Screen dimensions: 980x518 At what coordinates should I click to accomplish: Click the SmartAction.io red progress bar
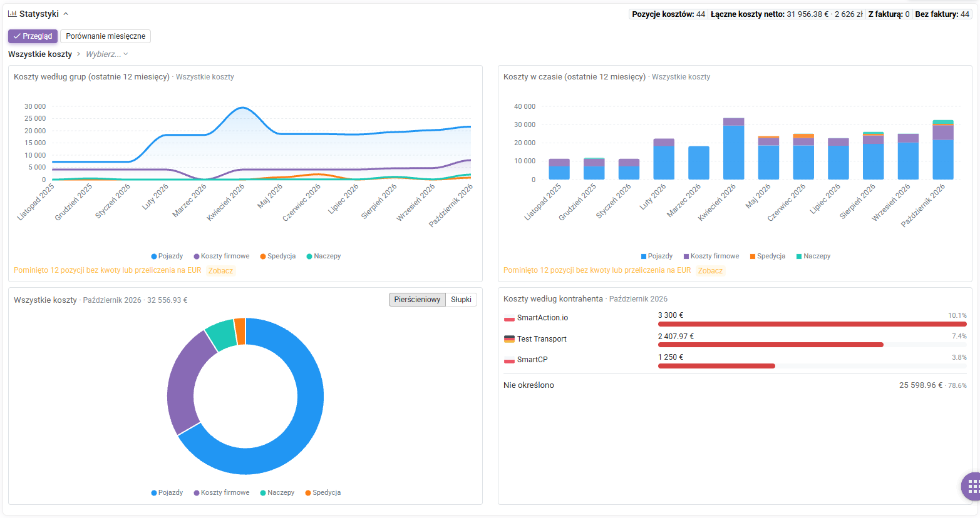click(x=812, y=324)
